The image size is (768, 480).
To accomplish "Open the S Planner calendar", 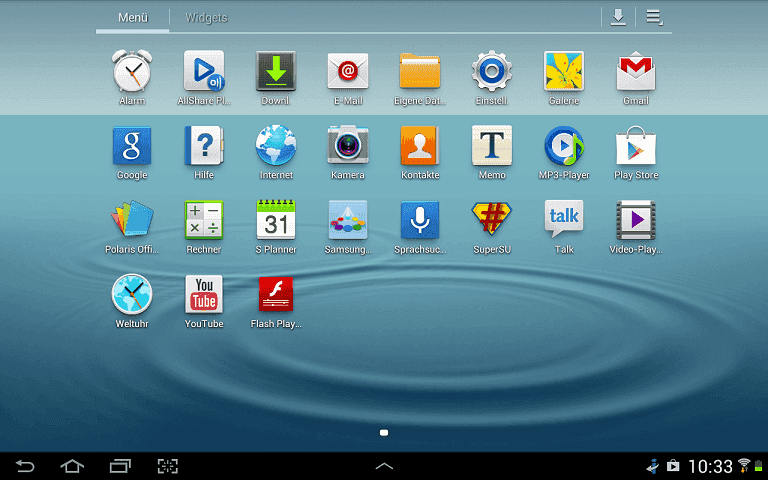I will (276, 219).
